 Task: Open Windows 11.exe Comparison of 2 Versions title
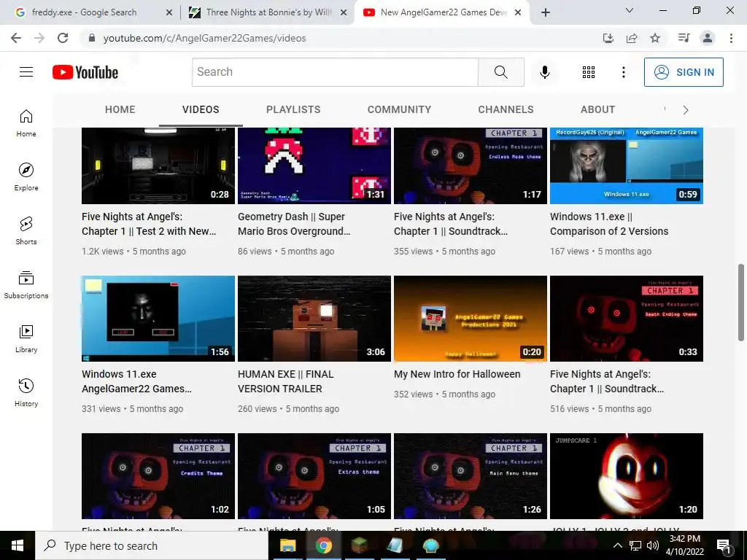pyautogui.click(x=609, y=224)
